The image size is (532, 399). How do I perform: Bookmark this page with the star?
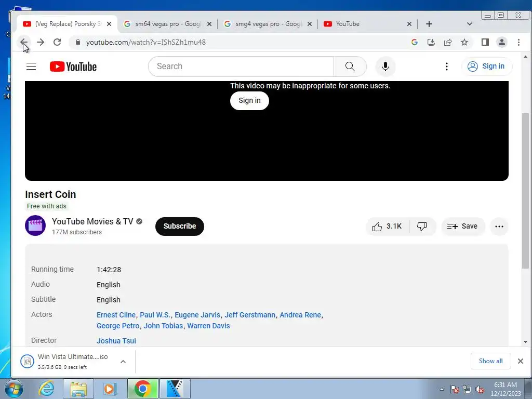tap(464, 42)
